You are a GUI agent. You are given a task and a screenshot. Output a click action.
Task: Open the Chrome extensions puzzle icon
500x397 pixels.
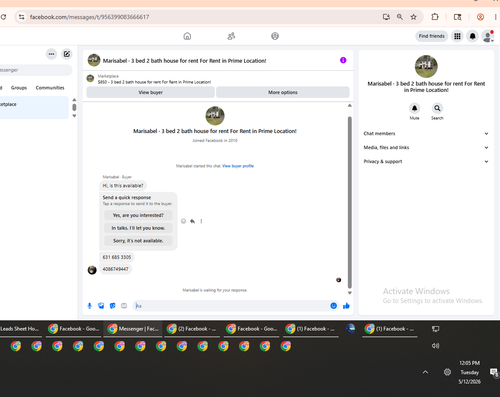pos(435,17)
